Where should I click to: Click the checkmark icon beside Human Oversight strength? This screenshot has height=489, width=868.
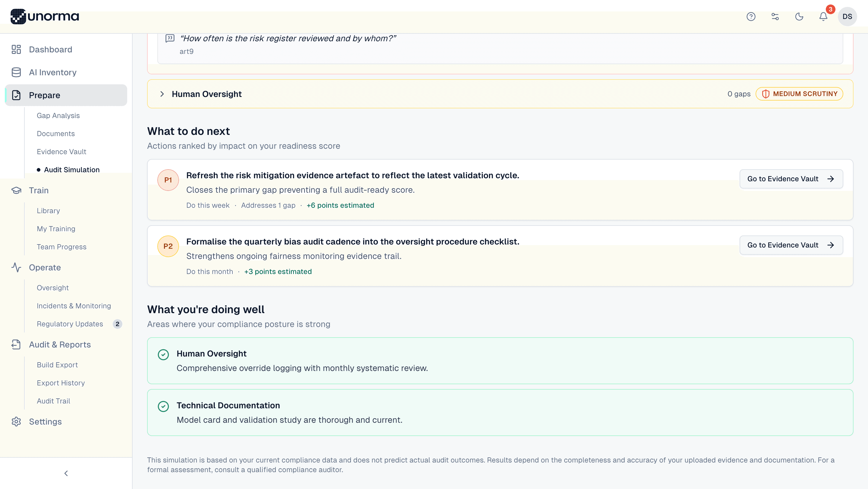point(163,354)
